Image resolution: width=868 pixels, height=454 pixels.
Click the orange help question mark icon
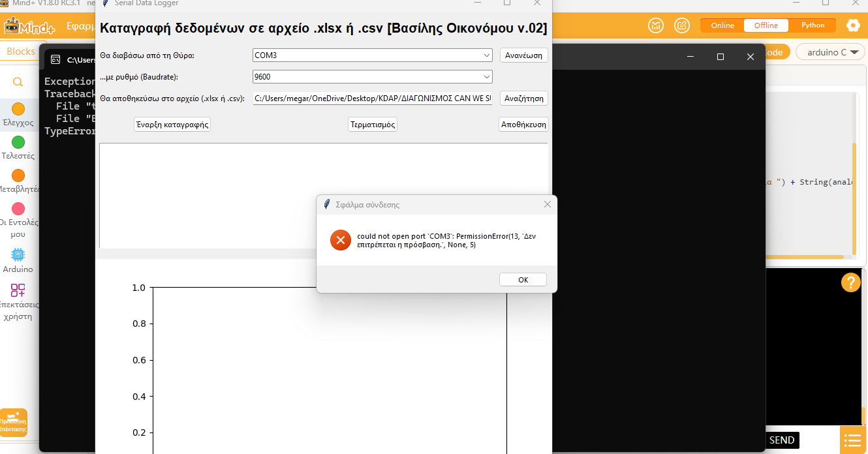[x=850, y=282]
